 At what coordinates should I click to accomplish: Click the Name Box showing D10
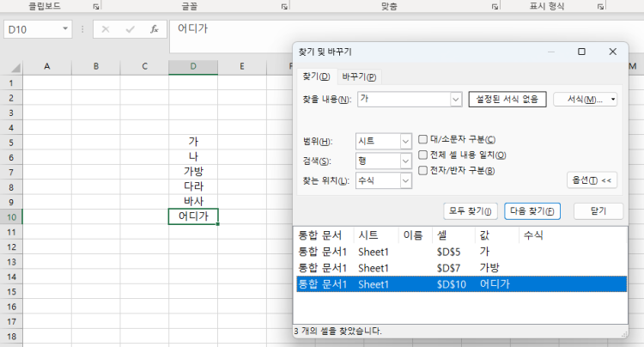click(33, 29)
